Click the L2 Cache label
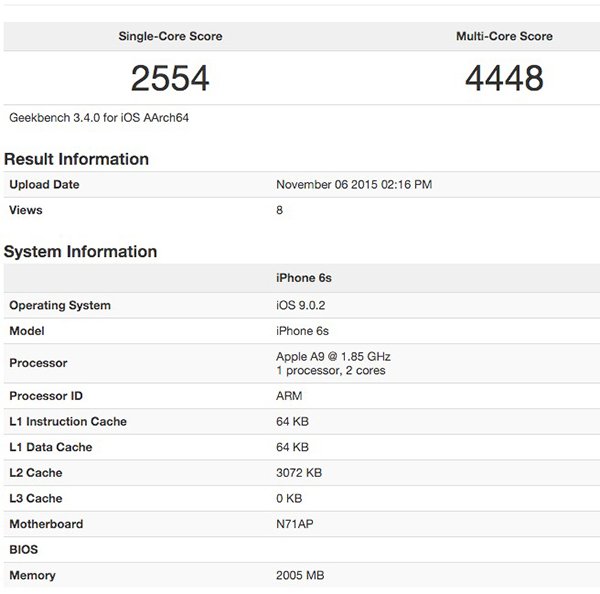The image size is (600, 594). click(x=36, y=473)
